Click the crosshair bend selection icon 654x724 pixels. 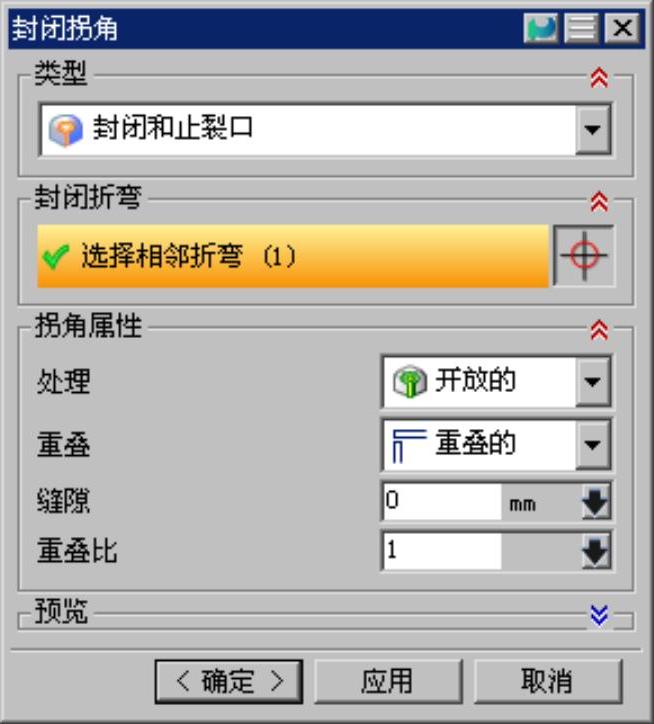click(584, 255)
